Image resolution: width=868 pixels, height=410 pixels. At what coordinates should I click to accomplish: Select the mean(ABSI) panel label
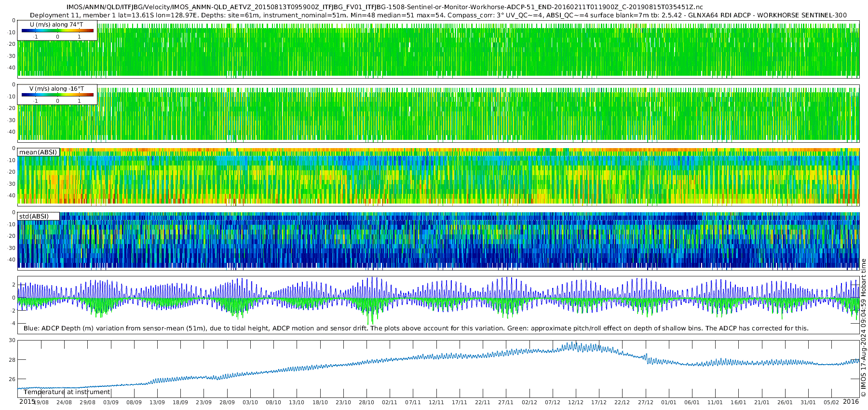click(x=38, y=152)
